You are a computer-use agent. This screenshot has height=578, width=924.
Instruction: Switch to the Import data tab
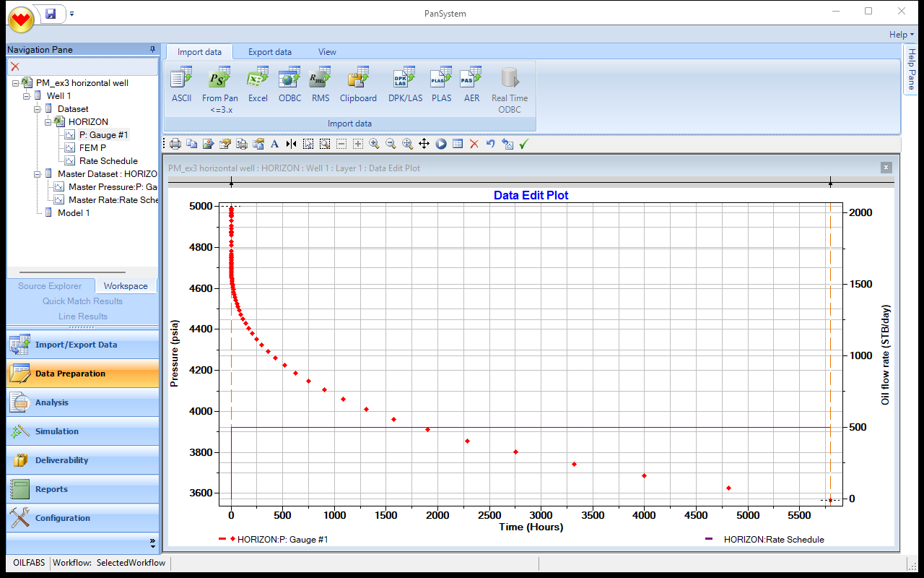click(199, 52)
